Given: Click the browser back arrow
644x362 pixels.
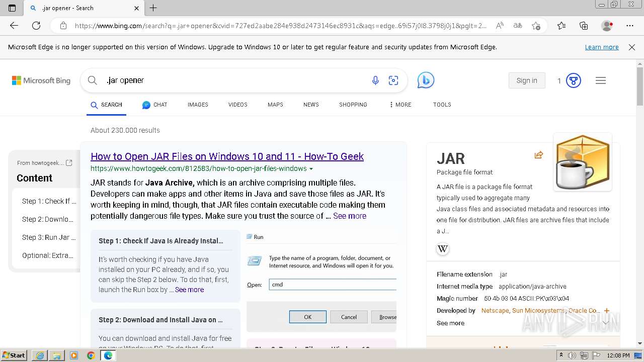Looking at the screenshot, I should 14,26.
